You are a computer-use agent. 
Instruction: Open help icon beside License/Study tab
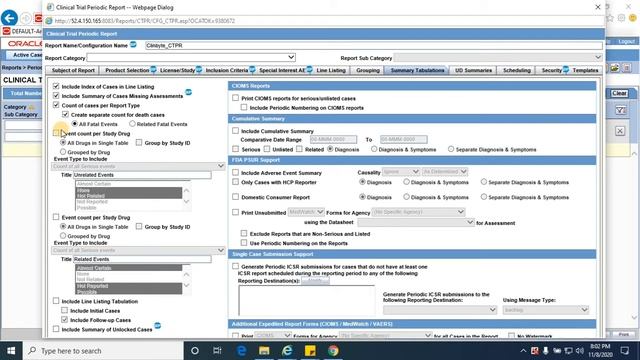click(199, 69)
